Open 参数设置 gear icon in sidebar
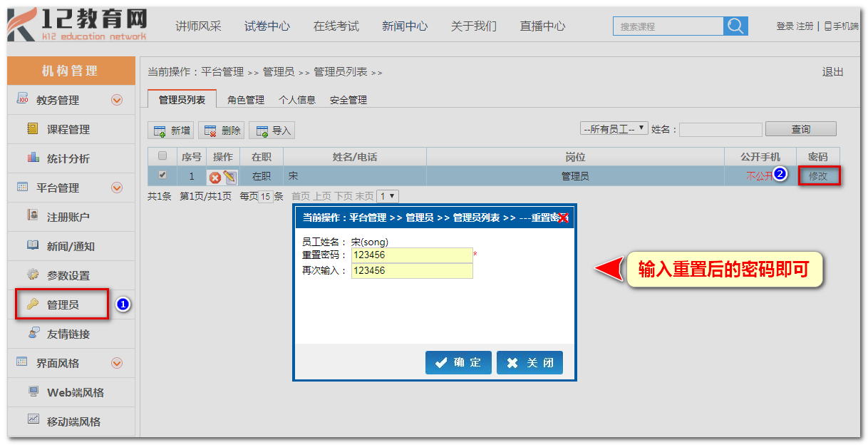Viewport: 868px width, 445px height. [x=33, y=275]
